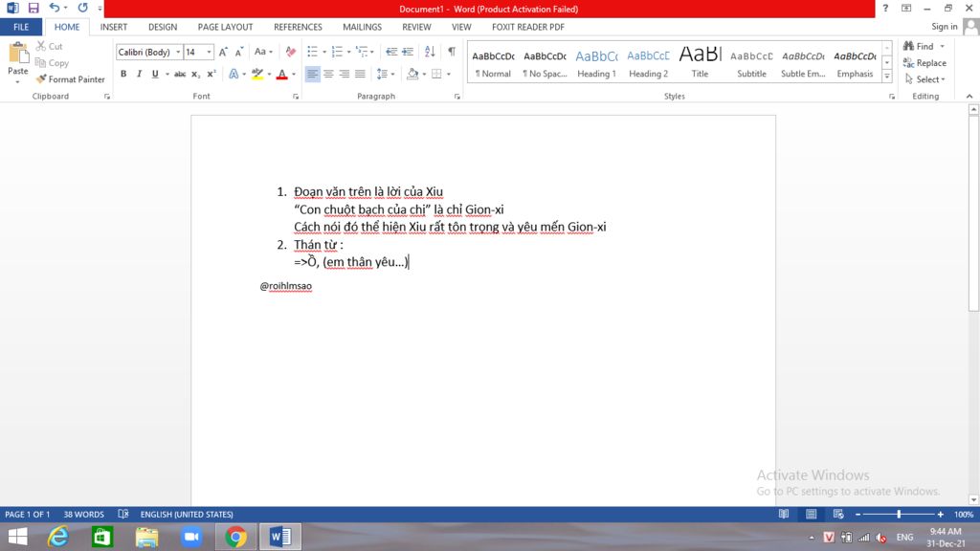This screenshot has height=551, width=980.
Task: Redo with the repeat arrow icon
Action: point(82,8)
